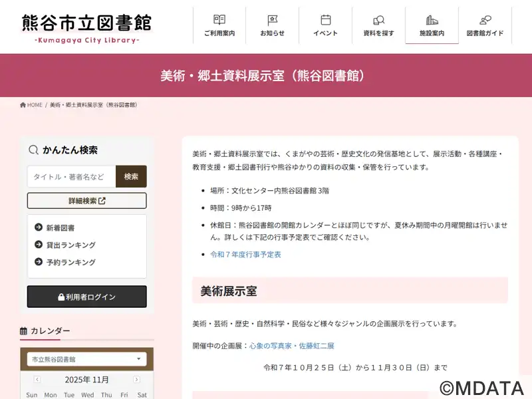
Task: Select the 施設案内 building icon
Action: point(432,20)
